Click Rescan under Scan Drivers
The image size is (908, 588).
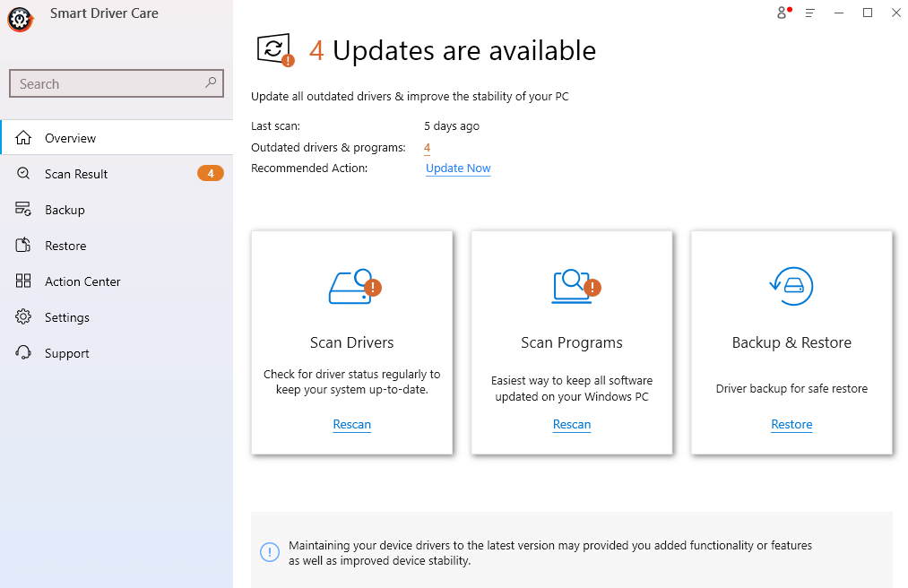click(x=351, y=424)
